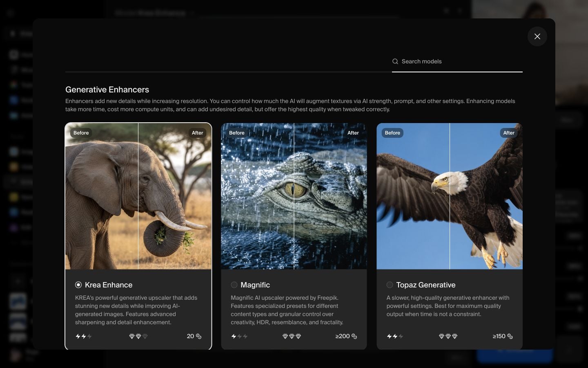Viewport: 588px width, 368px height.
Task: Focus the Search models field
Action: (x=457, y=61)
